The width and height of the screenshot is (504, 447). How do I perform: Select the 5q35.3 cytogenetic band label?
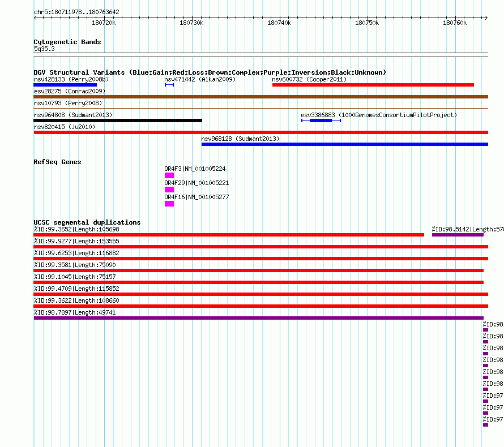click(44, 49)
